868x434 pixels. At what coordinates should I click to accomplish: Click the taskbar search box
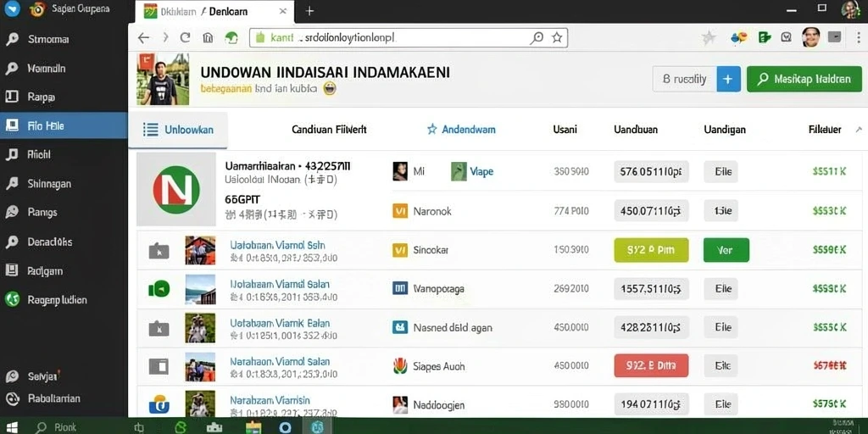coord(55,427)
